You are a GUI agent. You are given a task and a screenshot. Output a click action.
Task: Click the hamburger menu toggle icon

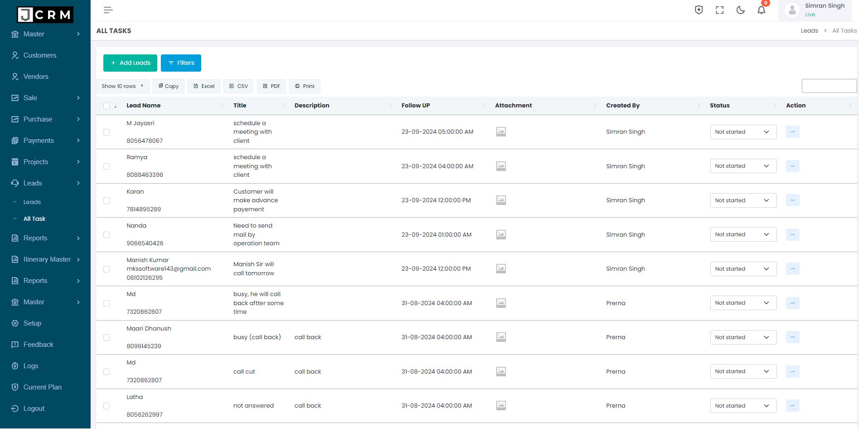point(108,10)
